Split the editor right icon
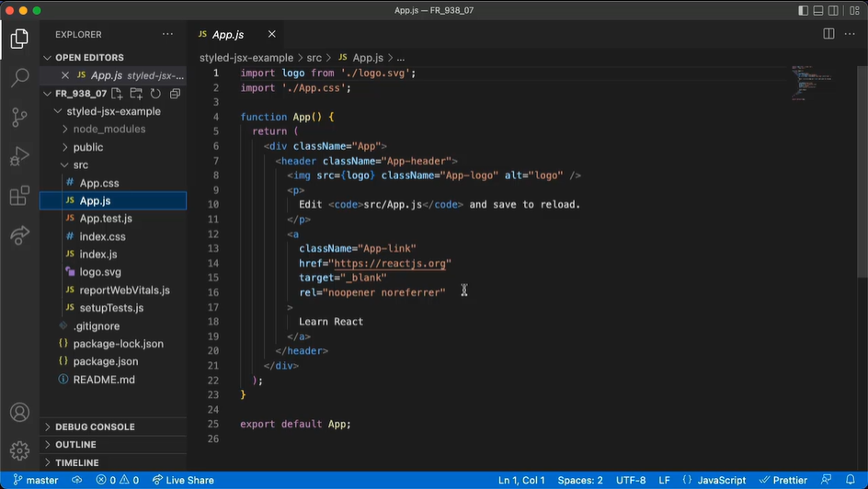This screenshot has height=489, width=868. click(828, 34)
